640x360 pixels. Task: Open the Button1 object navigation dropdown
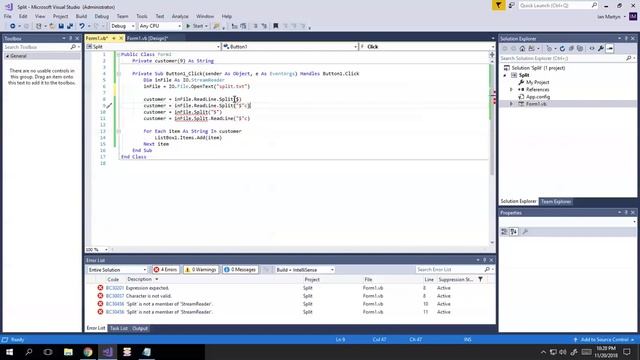click(x=290, y=47)
